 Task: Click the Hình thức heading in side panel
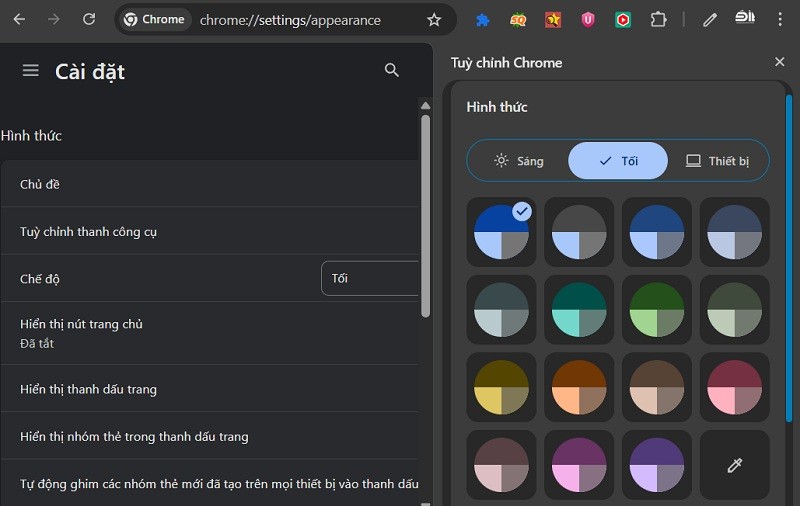click(496, 107)
